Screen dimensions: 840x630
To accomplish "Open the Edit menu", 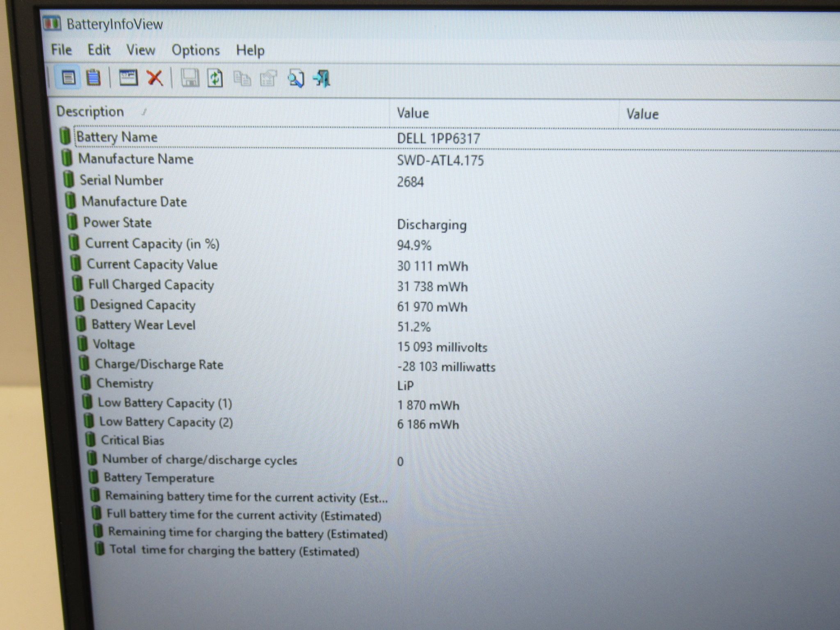I will (99, 50).
